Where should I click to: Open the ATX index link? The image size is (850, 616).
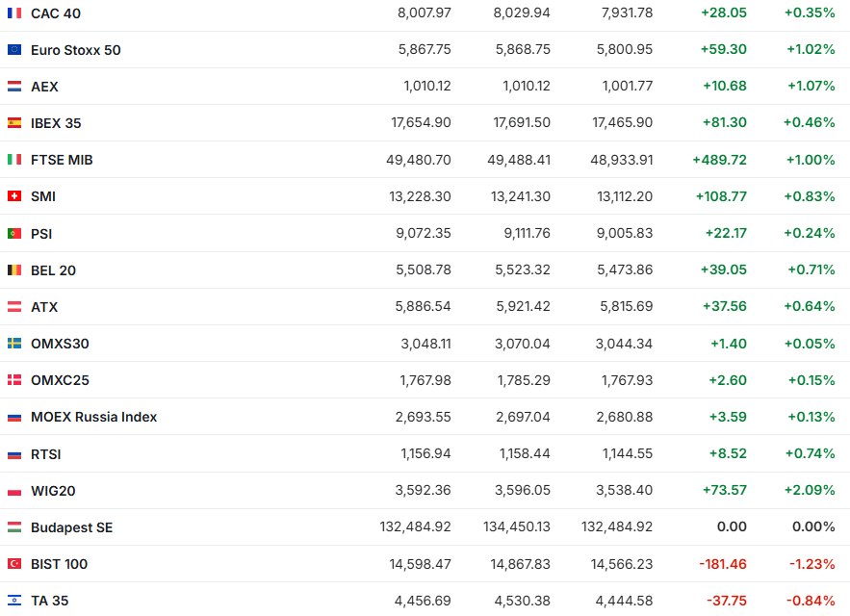[x=44, y=307]
